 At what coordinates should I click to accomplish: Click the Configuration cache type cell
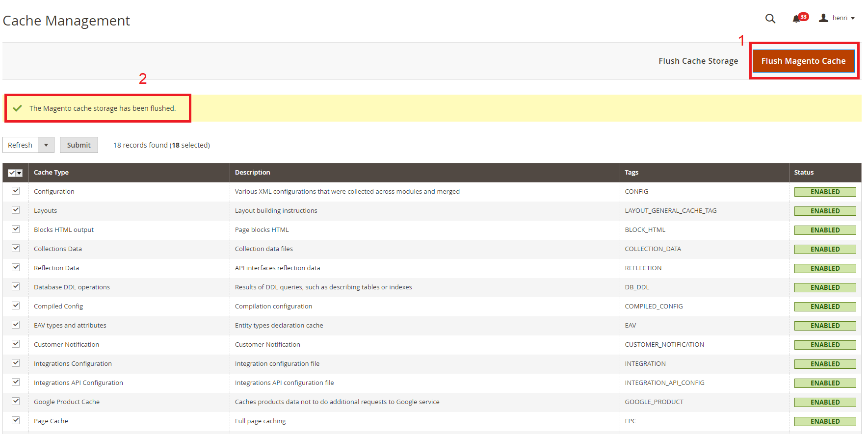(x=129, y=192)
